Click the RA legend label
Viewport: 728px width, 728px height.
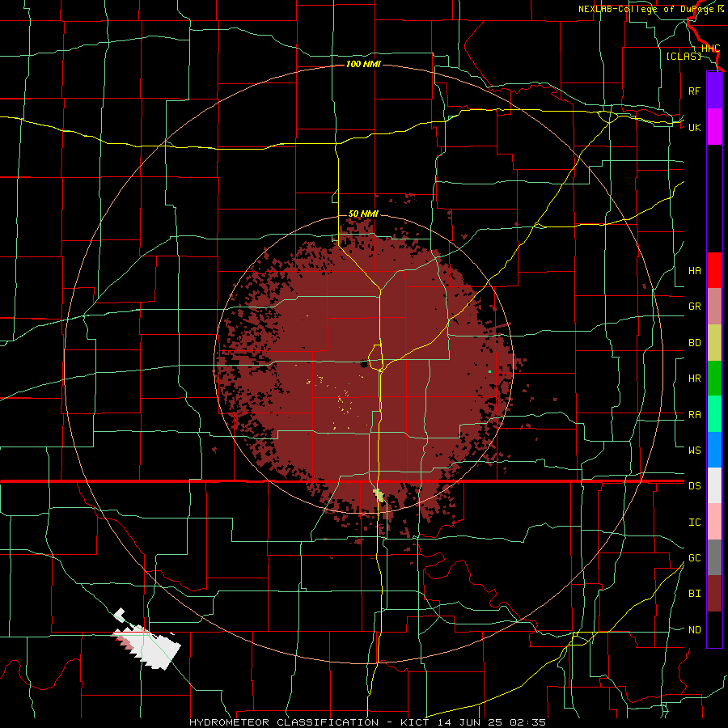tap(694, 415)
